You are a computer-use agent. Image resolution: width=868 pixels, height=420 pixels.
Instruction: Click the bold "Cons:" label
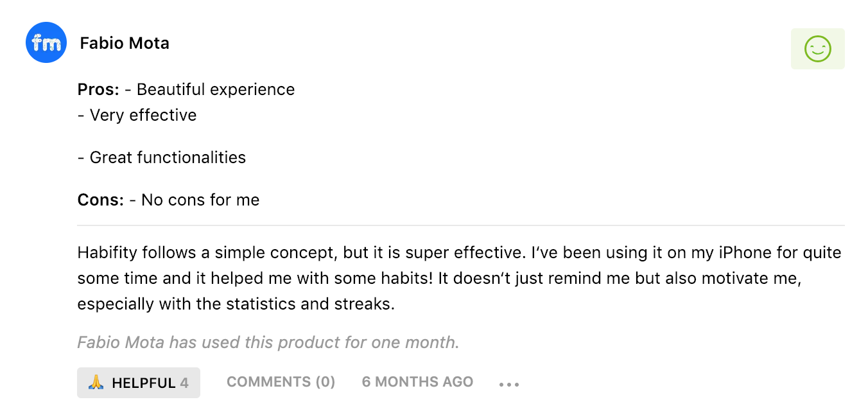click(100, 200)
